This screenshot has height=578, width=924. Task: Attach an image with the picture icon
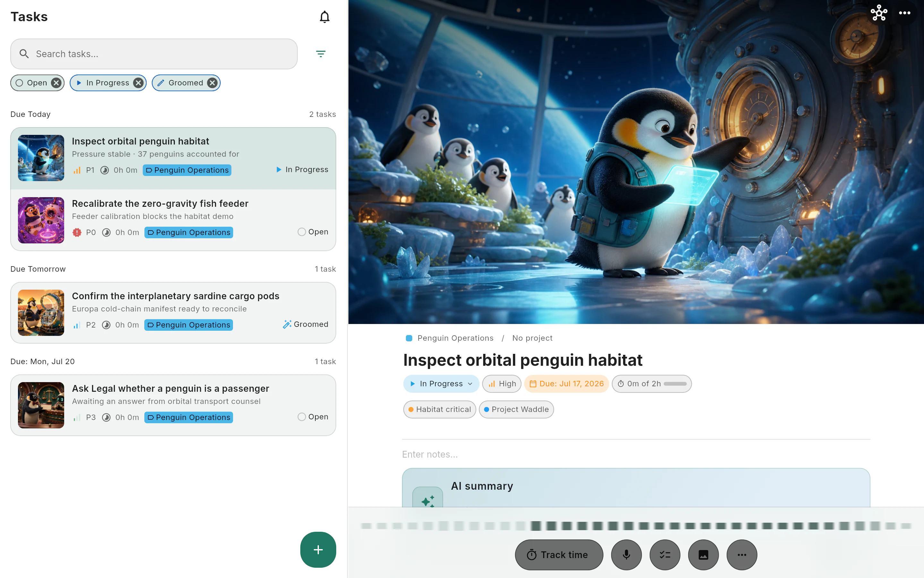(x=703, y=555)
